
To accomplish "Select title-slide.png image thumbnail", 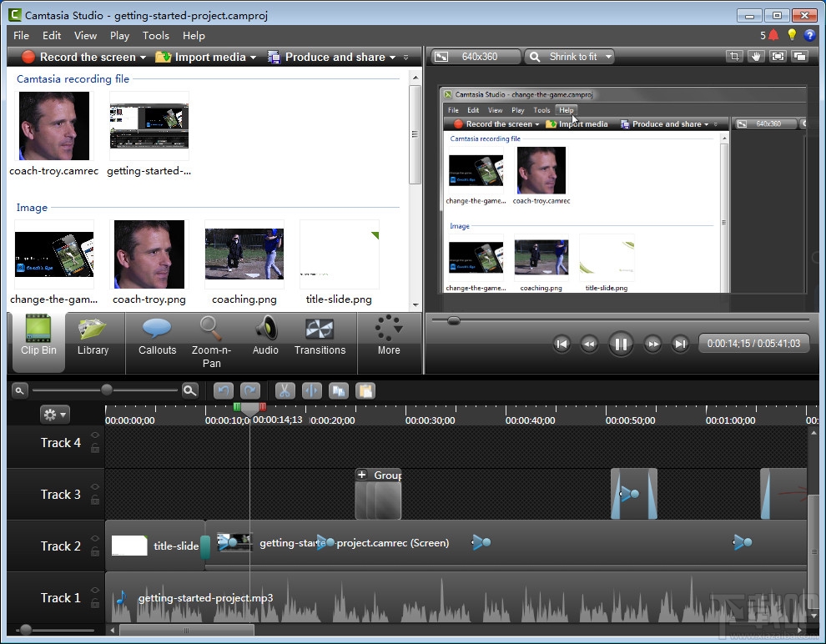I will click(340, 254).
